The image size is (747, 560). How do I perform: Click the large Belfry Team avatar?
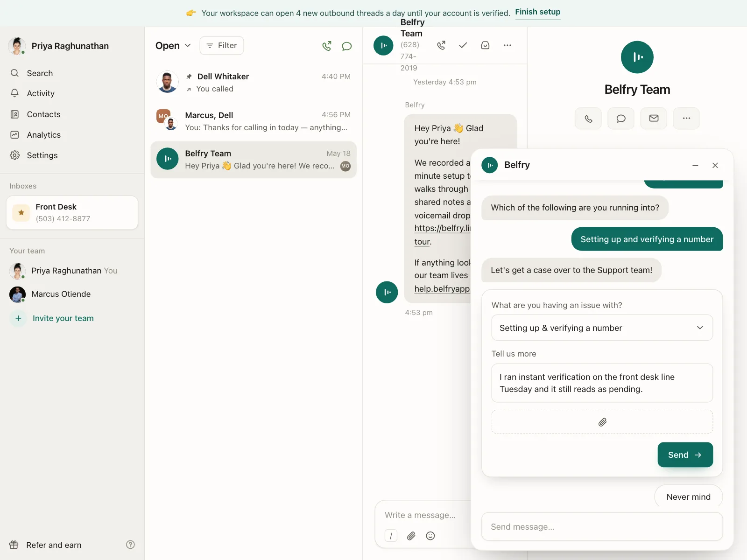click(637, 57)
